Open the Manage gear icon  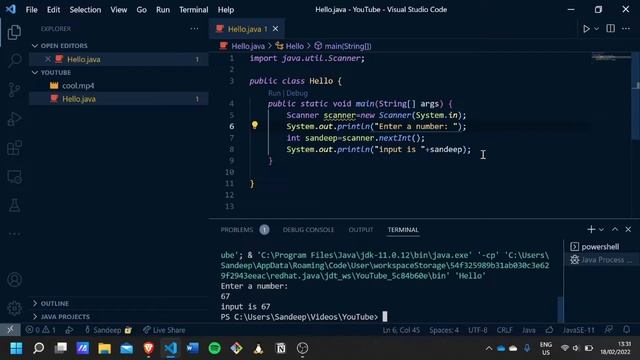point(14,308)
